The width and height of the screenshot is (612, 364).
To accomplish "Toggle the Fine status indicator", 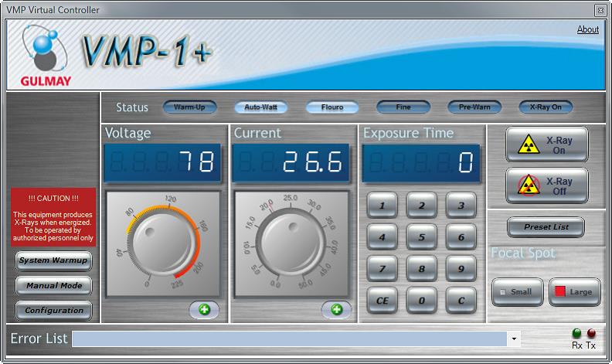I will pos(403,107).
